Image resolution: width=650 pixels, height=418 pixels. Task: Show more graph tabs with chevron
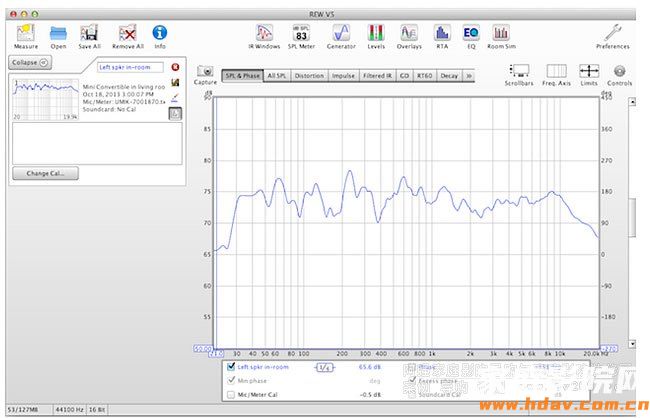pos(468,76)
